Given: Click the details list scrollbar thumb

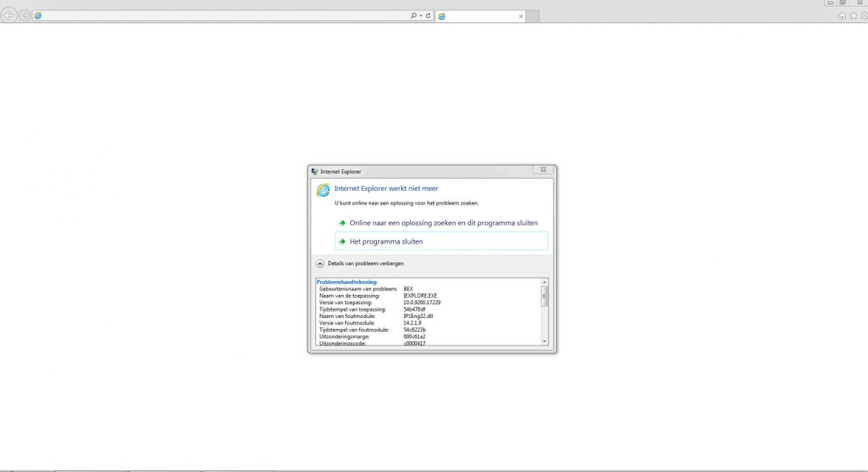Looking at the screenshot, I should tap(545, 296).
